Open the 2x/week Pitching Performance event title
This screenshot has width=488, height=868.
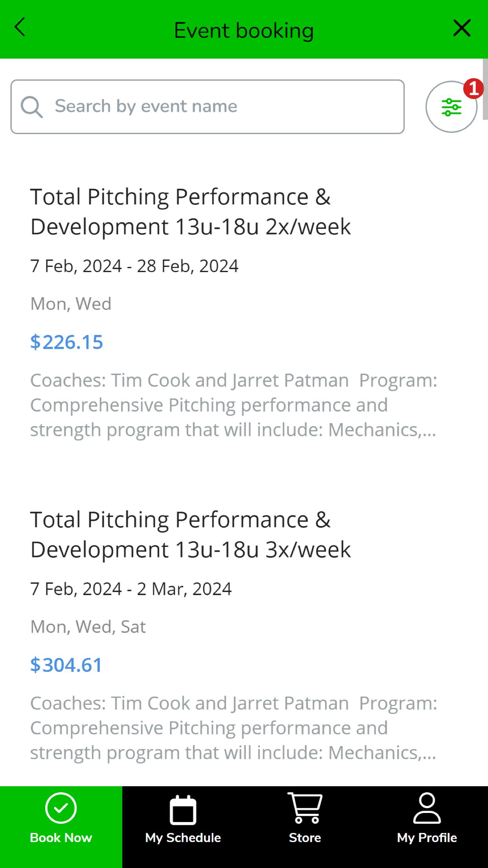click(x=191, y=211)
